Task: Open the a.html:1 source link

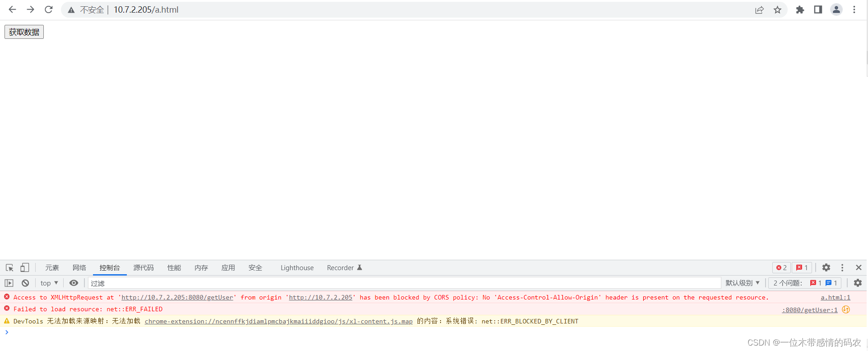Action: tap(835, 298)
